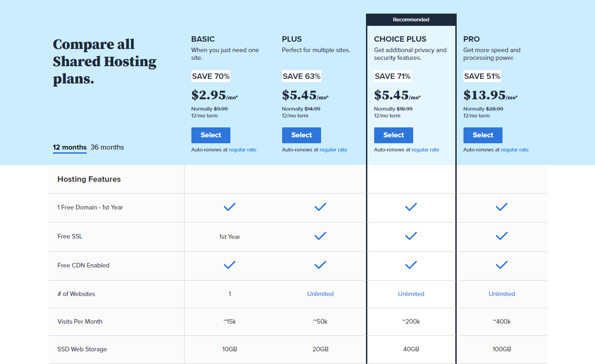Open regular rate link under Basic plan
Viewport: 595px width, 364px height.
[x=243, y=150]
